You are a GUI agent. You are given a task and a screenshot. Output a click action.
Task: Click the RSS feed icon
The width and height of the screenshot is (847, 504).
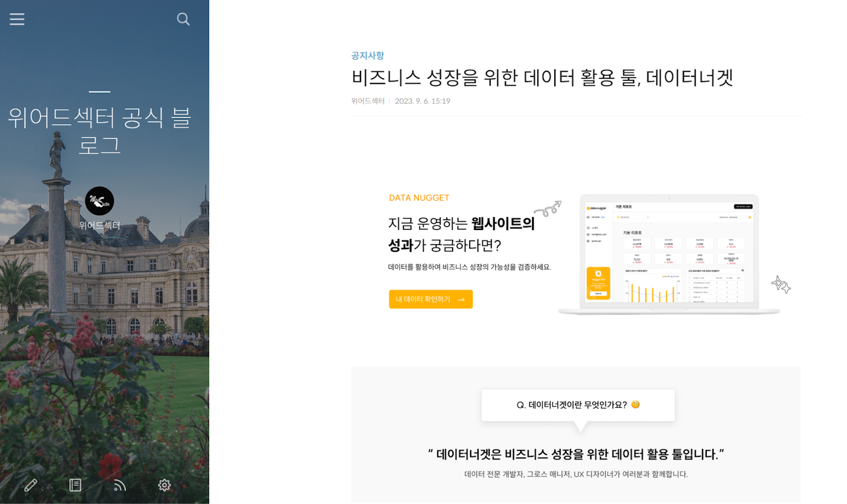click(x=120, y=485)
